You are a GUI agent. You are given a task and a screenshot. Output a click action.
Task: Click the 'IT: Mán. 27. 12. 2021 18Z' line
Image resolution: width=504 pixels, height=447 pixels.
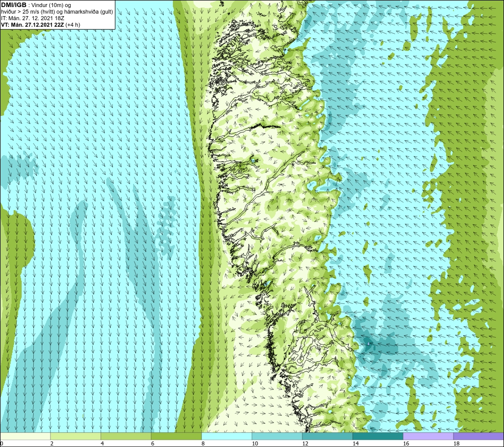(x=32, y=18)
